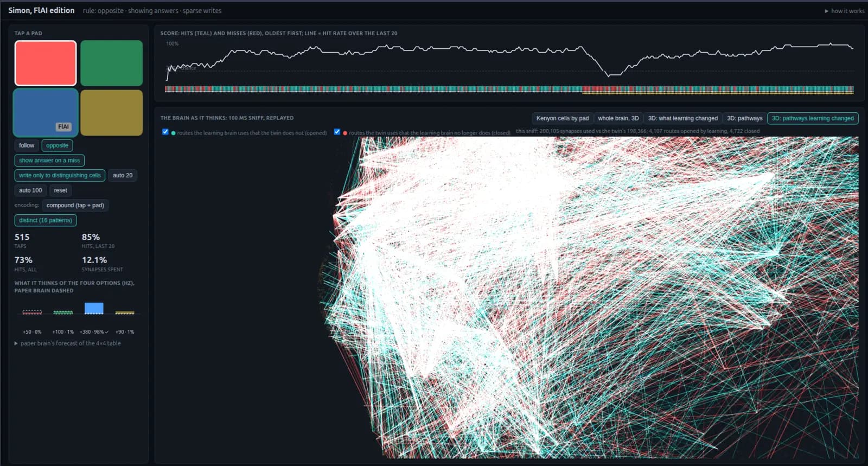Click the blue +380 option bar
868x466 pixels.
point(94,308)
